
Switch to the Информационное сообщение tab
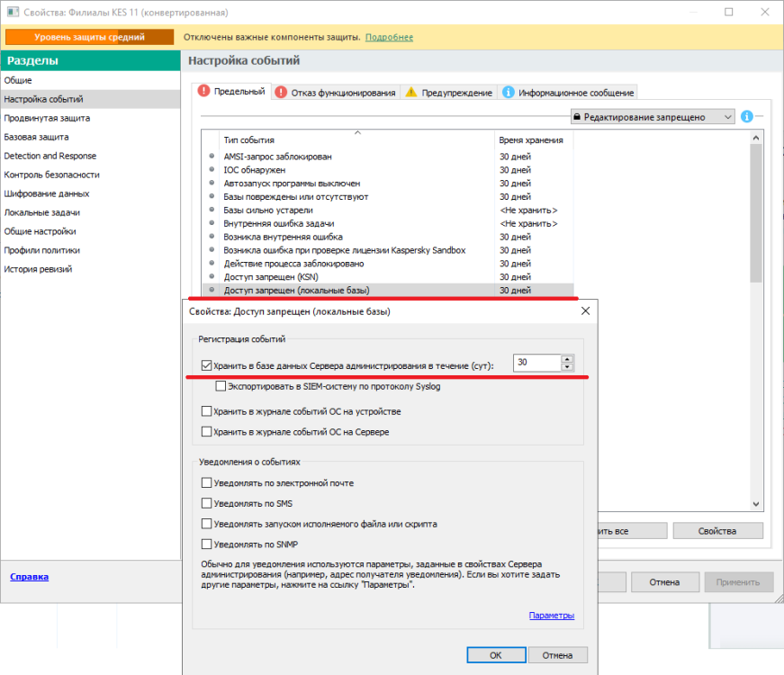(567, 93)
